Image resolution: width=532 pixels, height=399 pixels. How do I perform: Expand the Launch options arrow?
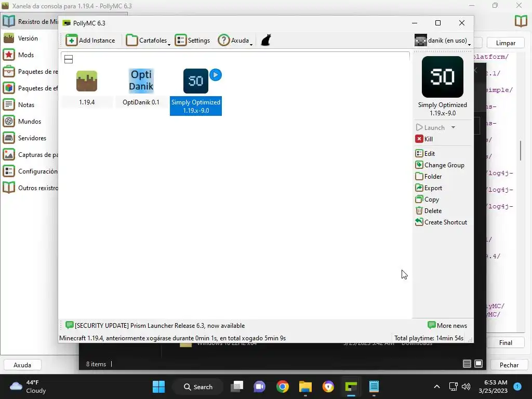point(453,128)
